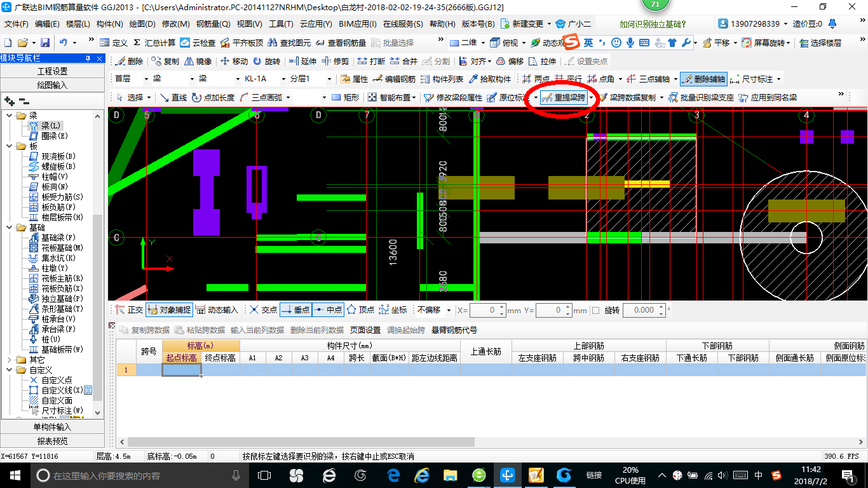868x488 pixels.
Task: Toggle 垂点 perpendicular snap
Action: (x=295, y=310)
